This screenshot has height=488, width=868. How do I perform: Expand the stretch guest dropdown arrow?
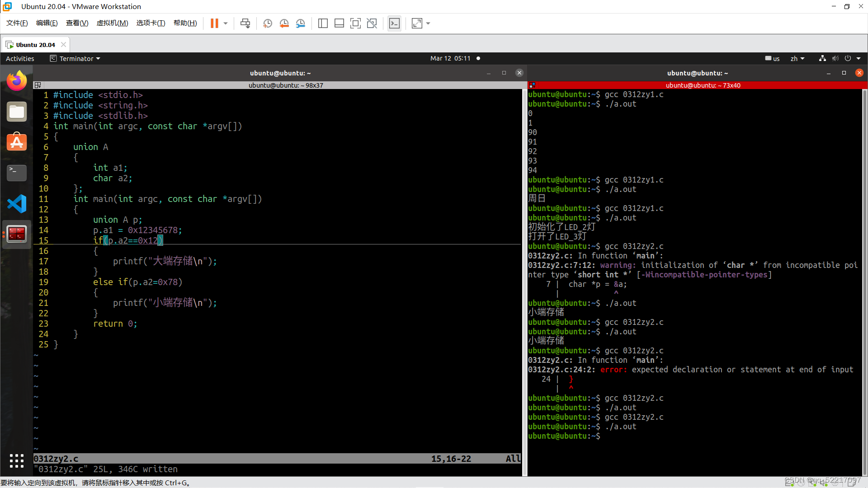(428, 23)
